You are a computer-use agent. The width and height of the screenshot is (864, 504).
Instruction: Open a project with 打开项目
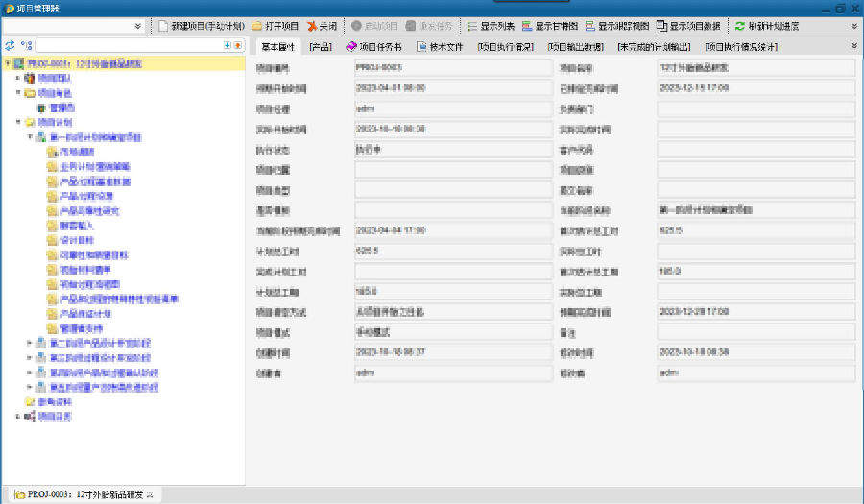coord(276,26)
